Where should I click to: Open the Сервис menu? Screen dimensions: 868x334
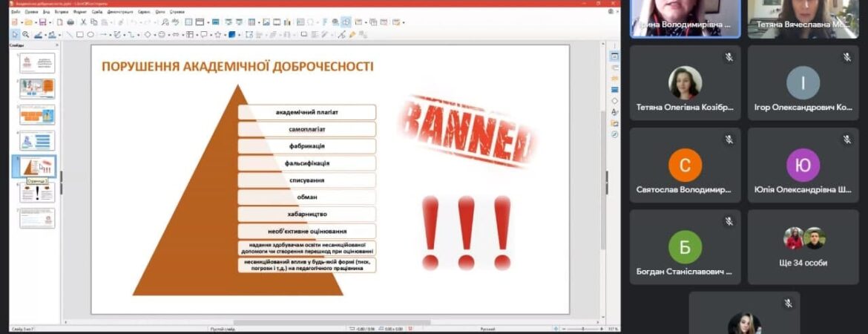[x=144, y=11]
